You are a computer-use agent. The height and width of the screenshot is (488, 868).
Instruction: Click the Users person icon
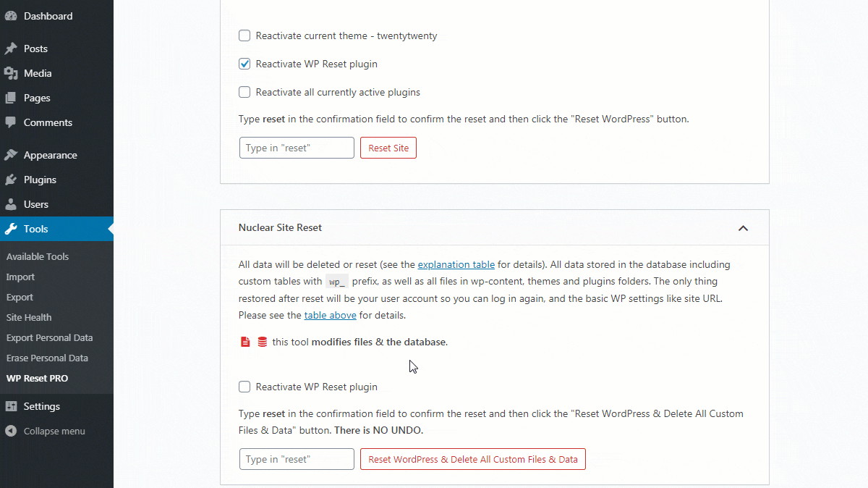tap(11, 204)
